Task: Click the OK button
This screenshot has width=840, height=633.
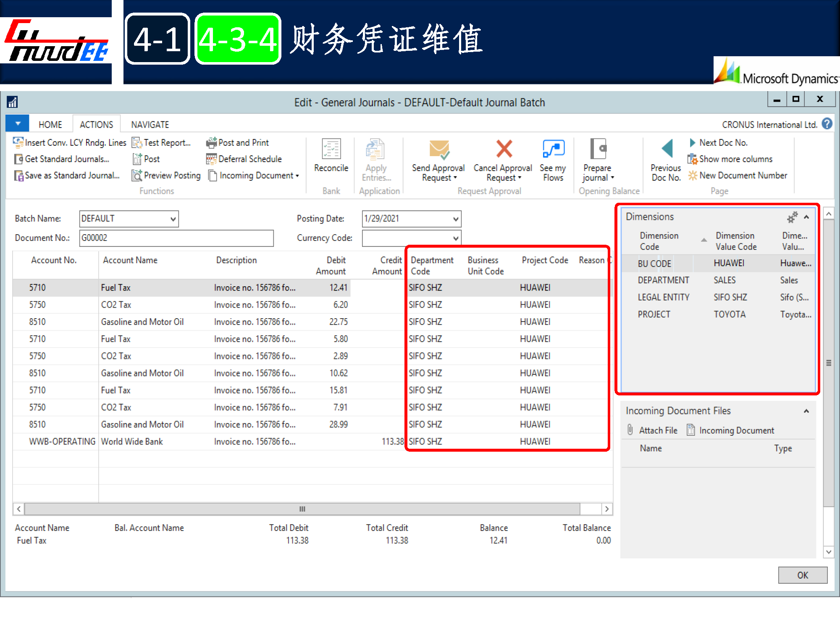Action: click(x=802, y=575)
